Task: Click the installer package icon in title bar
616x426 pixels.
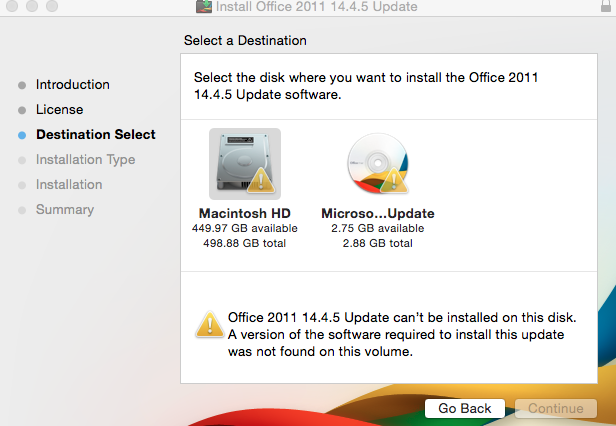Action: [x=203, y=7]
